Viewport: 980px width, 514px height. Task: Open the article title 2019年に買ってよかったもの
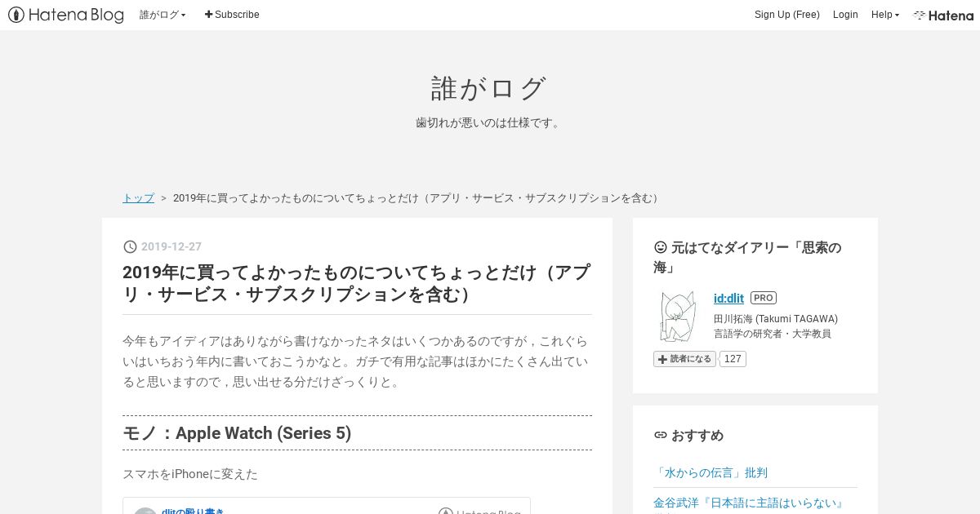(x=357, y=283)
